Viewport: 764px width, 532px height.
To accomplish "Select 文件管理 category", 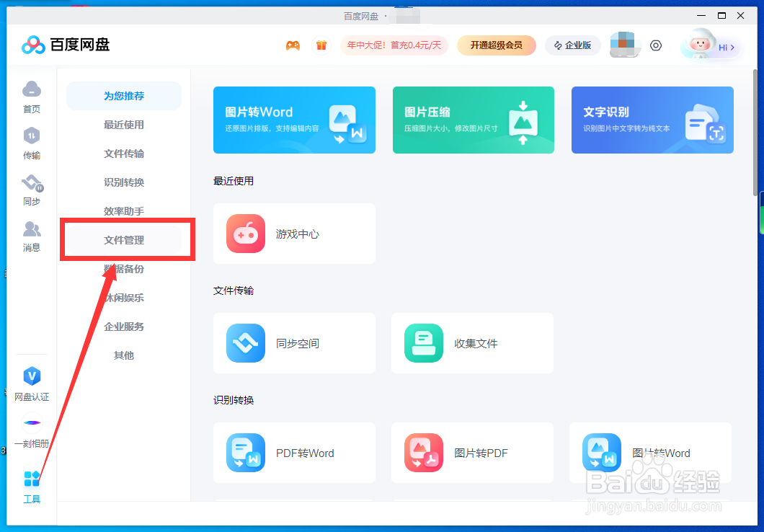I will tap(124, 240).
